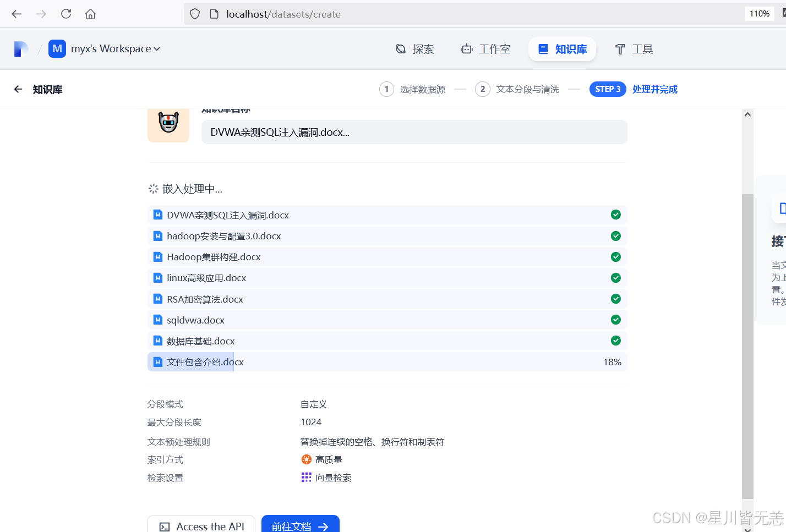Click file icon of Hadoop集群构建.docx
The height and width of the screenshot is (532, 786).
point(157,256)
